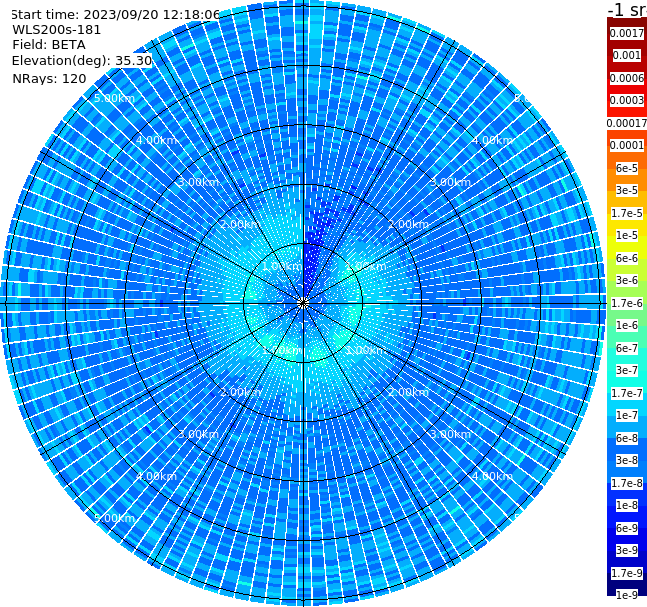Select the southeast 4.00km range label

coord(492,476)
